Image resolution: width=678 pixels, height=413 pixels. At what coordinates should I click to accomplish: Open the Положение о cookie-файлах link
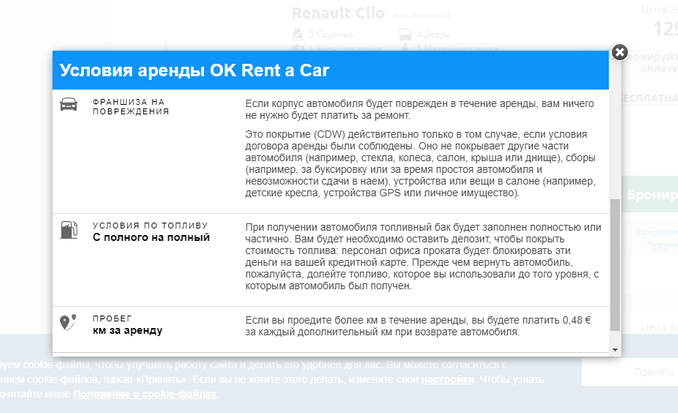pyautogui.click(x=145, y=394)
